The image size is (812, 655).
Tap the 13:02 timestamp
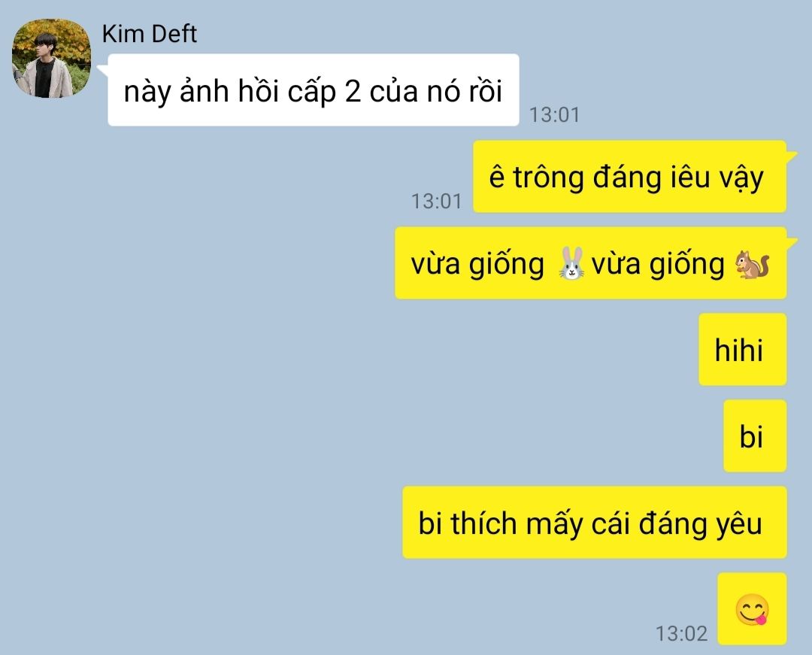tap(681, 633)
